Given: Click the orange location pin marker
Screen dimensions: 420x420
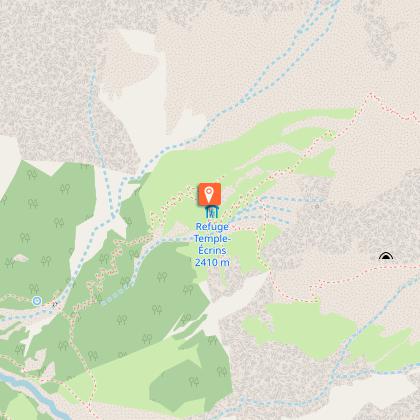Looking at the screenshot, I should (209, 194).
